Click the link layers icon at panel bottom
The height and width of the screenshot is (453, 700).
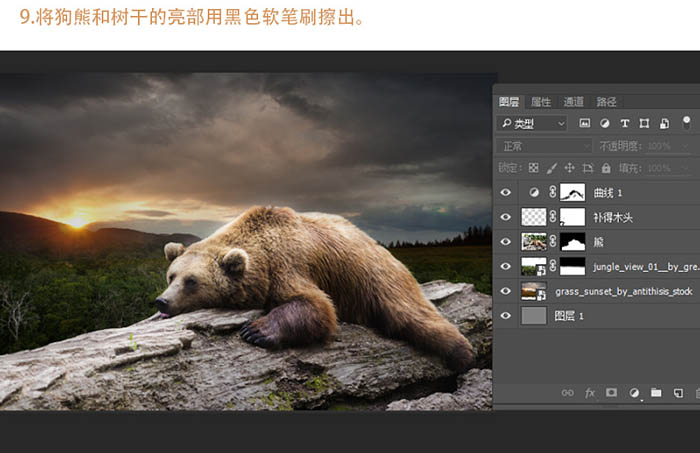pyautogui.click(x=567, y=393)
